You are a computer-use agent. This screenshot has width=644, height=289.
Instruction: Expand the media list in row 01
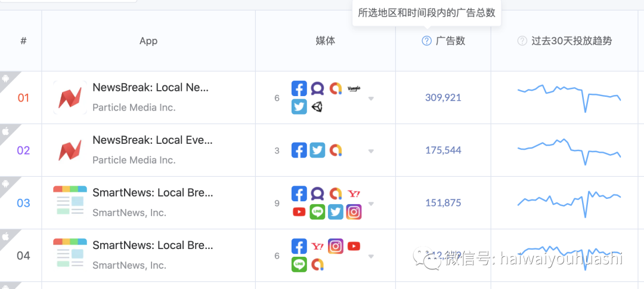click(371, 99)
